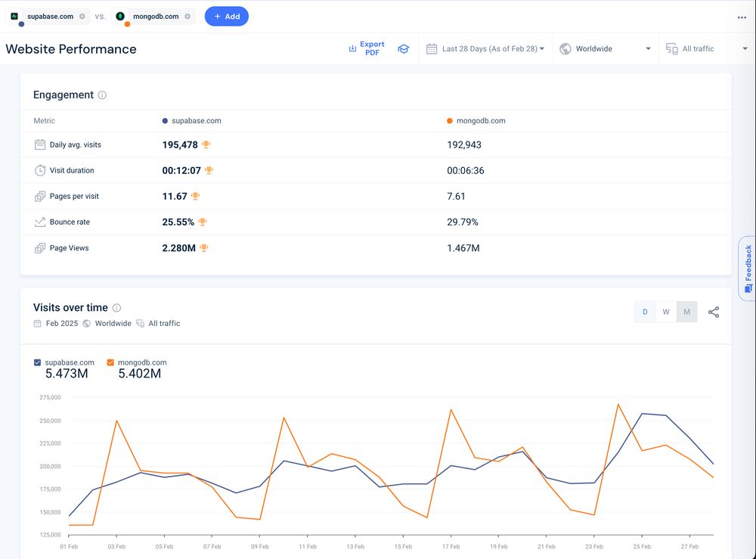Click mongodb.com page views 1.467M
Image resolution: width=756 pixels, height=559 pixels.
463,248
